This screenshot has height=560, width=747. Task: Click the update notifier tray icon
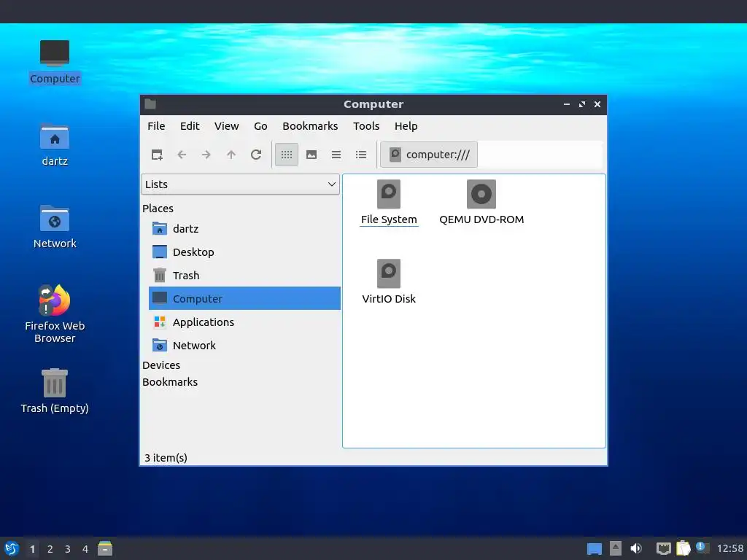point(702,547)
